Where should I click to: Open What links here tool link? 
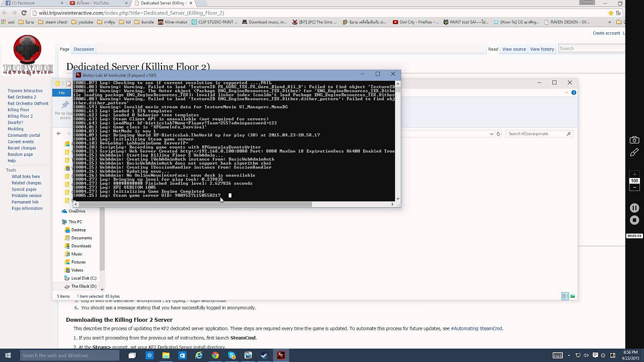point(26,176)
